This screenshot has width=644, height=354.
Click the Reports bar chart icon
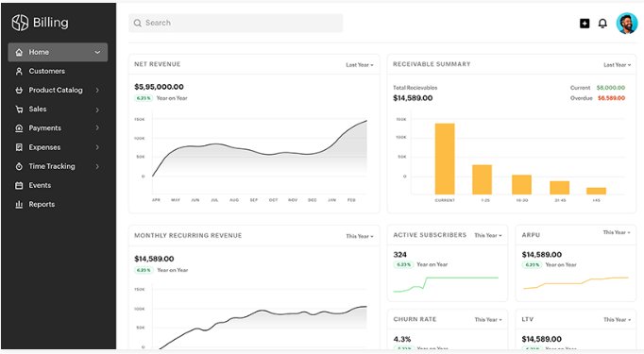point(19,205)
